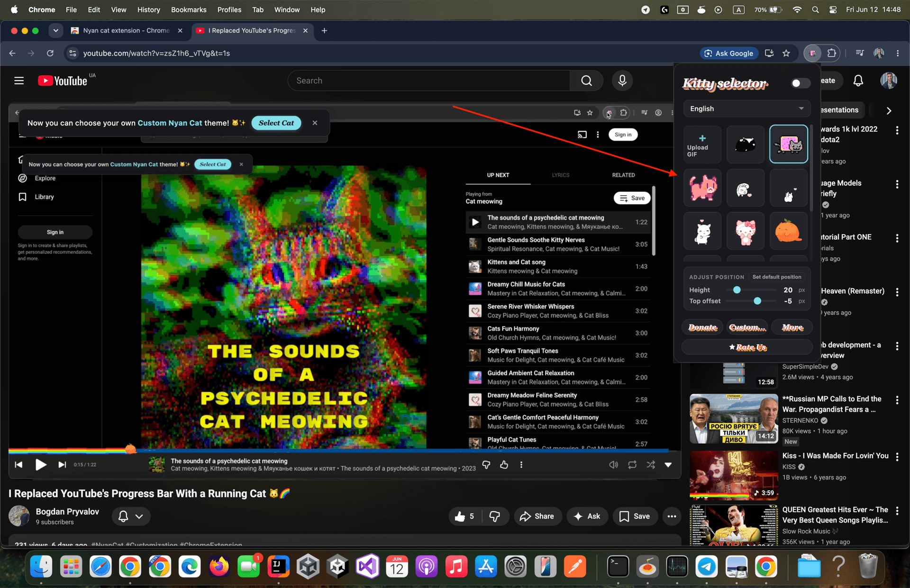
Task: Click Select Cat in the top banner
Action: [276, 123]
